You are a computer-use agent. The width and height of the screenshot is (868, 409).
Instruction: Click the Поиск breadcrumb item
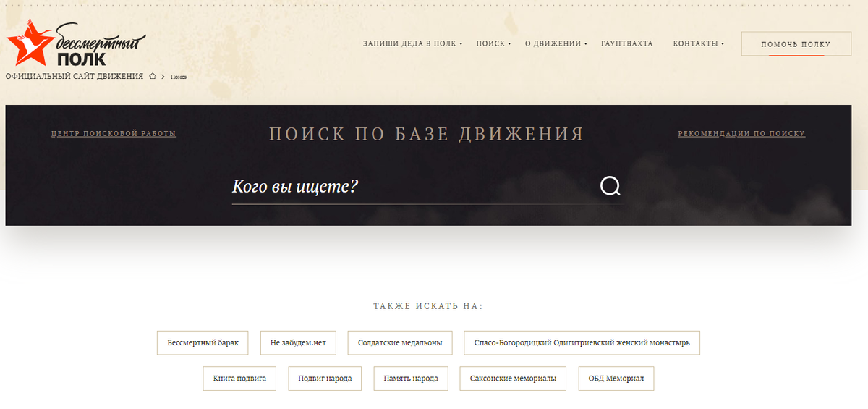[179, 77]
